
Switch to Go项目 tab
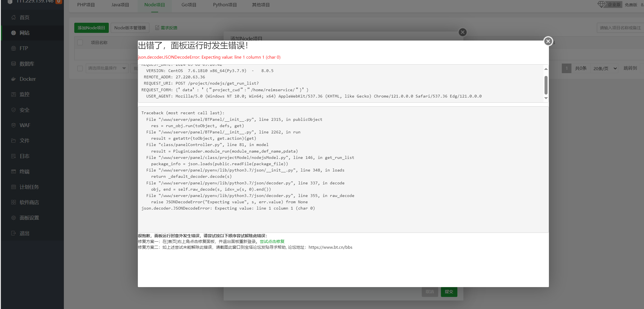coord(189,5)
